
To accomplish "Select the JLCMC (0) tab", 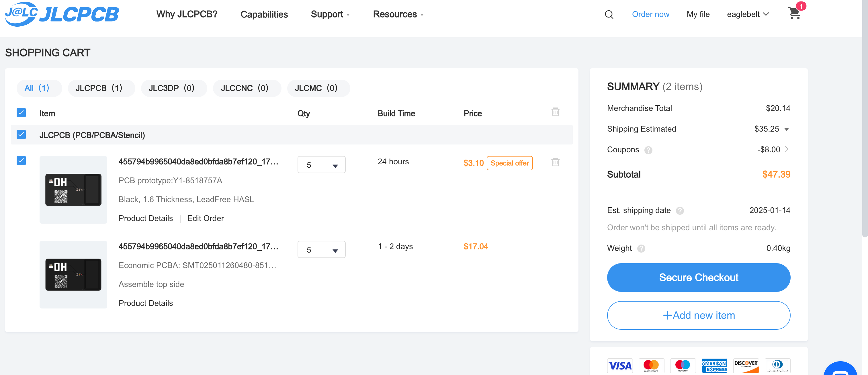I will click(x=318, y=88).
